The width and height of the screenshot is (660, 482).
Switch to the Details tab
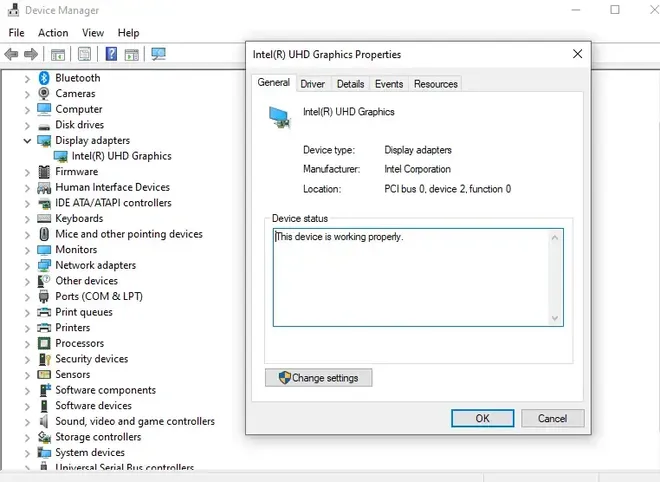coord(350,84)
